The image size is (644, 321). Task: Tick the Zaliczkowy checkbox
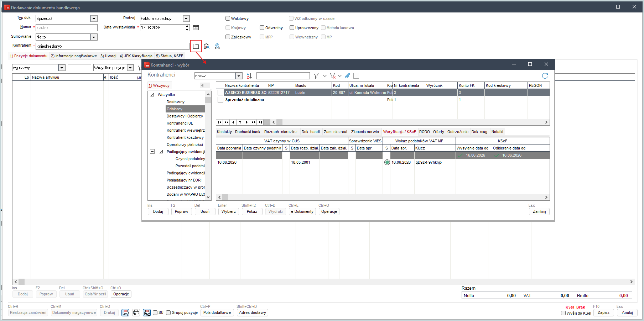[228, 37]
